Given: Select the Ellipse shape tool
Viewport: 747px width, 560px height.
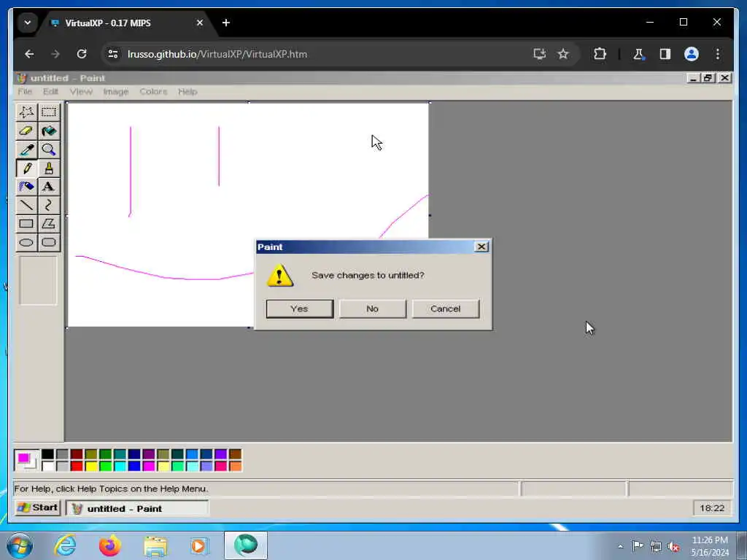Looking at the screenshot, I should pos(26,242).
